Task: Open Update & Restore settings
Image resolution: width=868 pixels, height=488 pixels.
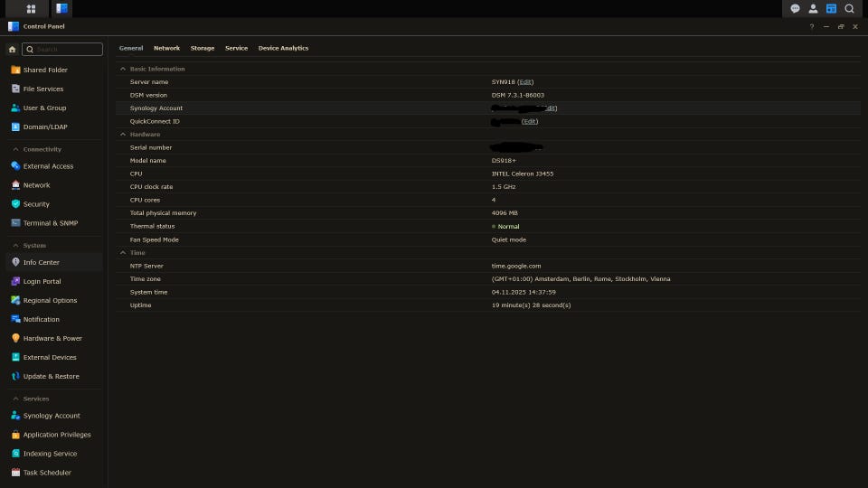Action: 53,376
